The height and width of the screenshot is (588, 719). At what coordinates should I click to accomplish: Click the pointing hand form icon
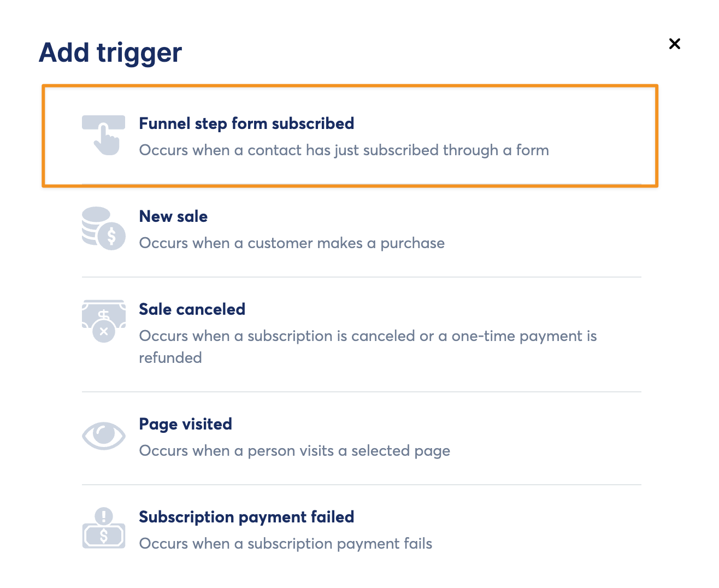tap(104, 135)
